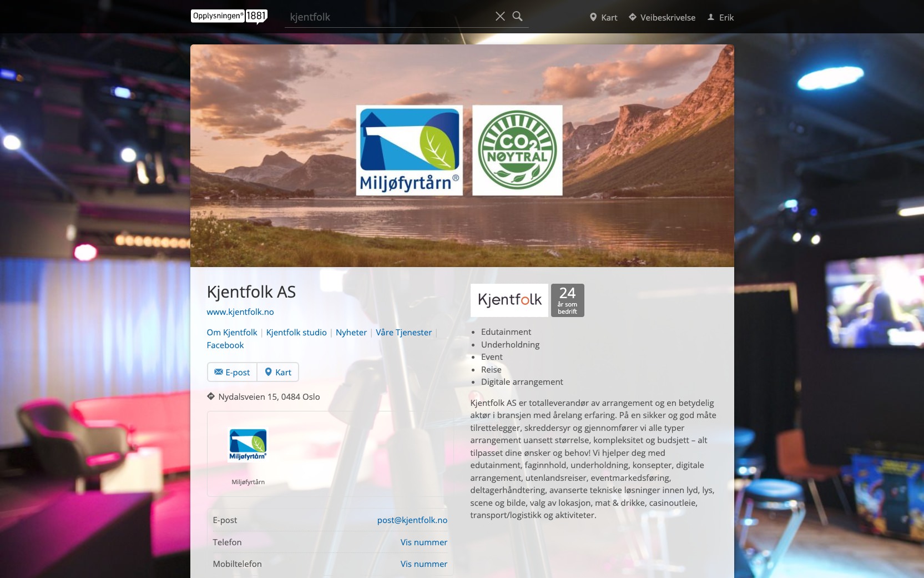924x578 pixels.
Task: Show the Telefon number
Action: pos(424,542)
